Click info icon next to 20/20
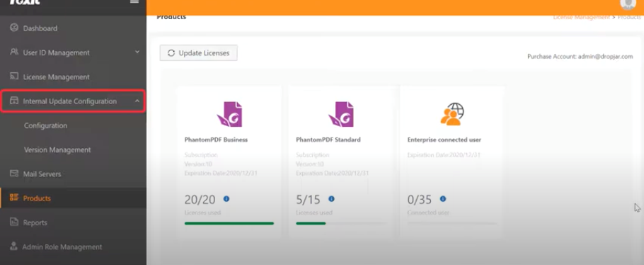Screen dimensions: 644x265 pyautogui.click(x=226, y=198)
